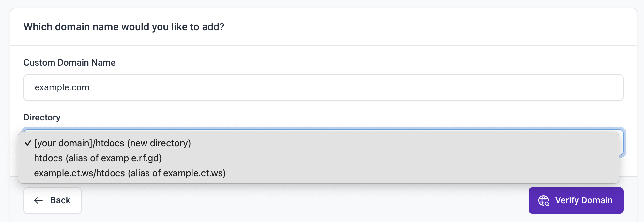The width and height of the screenshot is (644, 222).
Task: Click '(new directory)' in the first option
Action: 159,143
